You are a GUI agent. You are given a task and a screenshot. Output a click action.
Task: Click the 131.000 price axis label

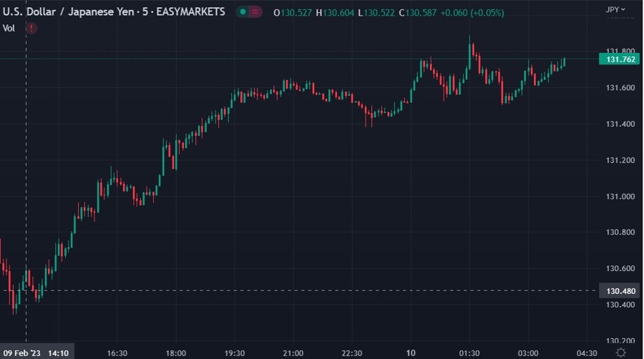pos(620,196)
